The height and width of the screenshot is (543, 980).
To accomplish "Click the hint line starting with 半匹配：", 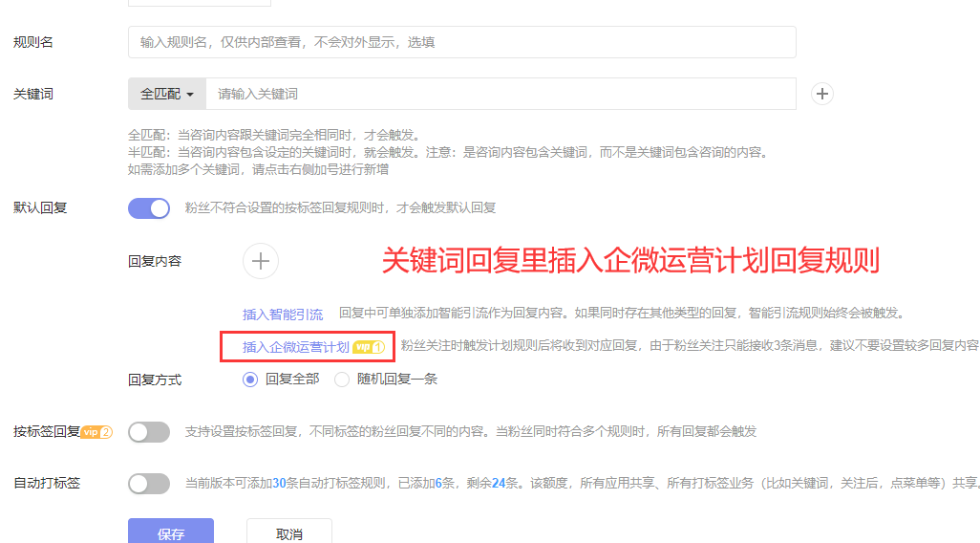I will point(449,152).
